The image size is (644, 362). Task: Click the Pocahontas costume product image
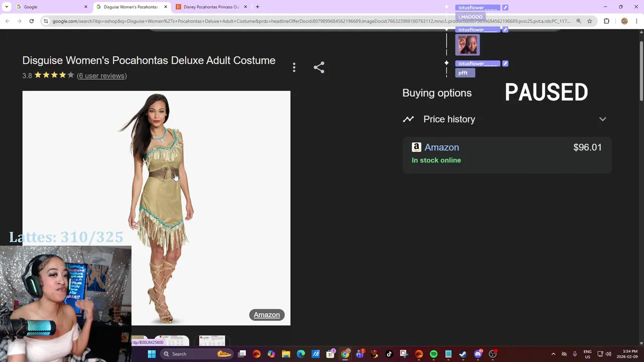coord(156,208)
